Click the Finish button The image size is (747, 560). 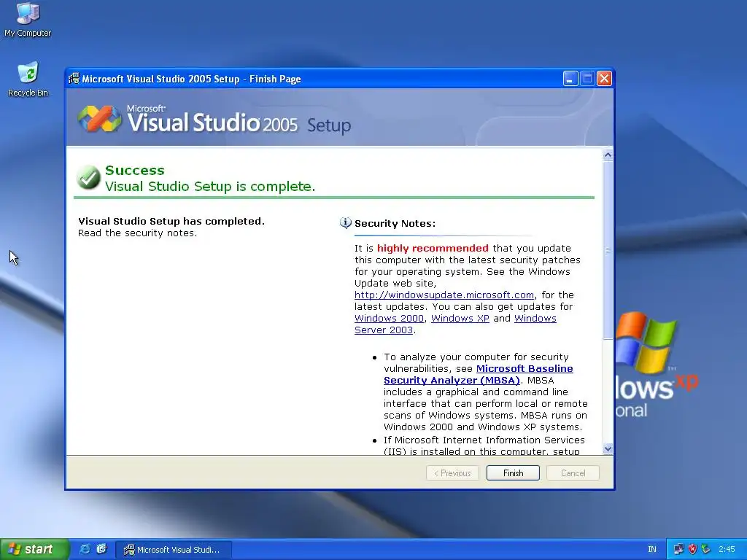coord(513,472)
